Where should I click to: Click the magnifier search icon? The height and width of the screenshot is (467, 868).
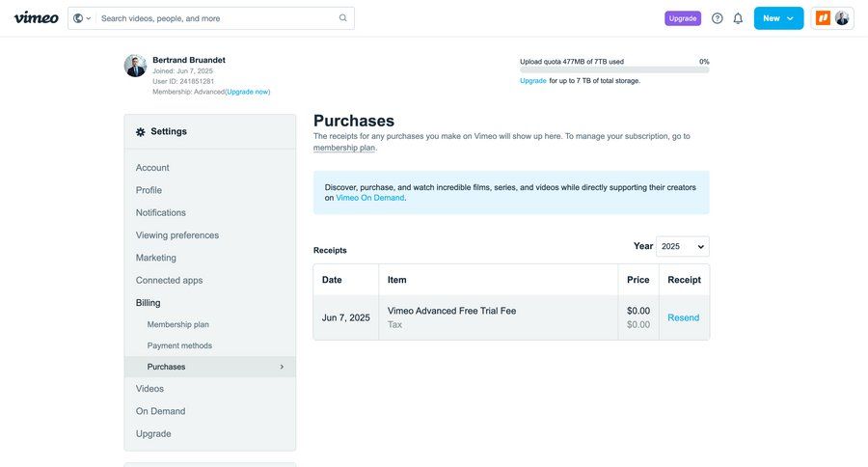point(343,18)
